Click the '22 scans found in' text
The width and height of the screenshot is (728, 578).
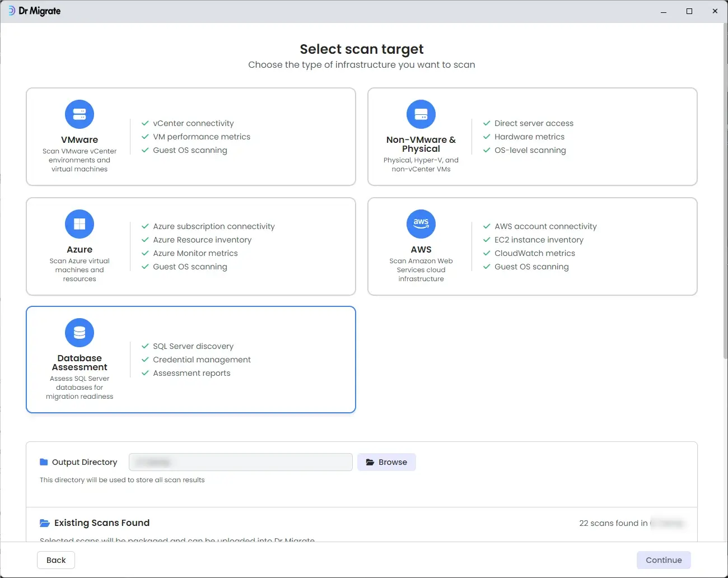tap(613, 523)
